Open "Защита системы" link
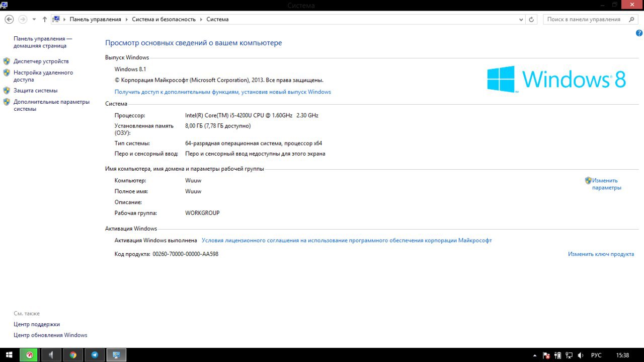 click(x=36, y=91)
